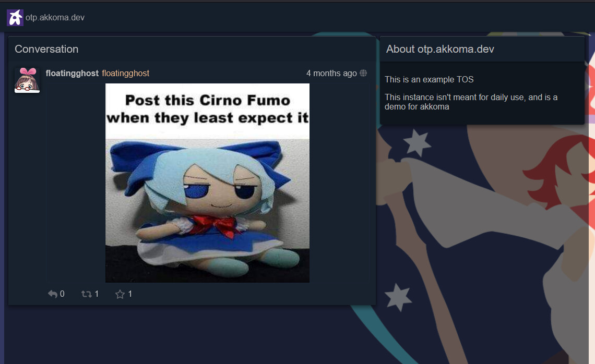Image resolution: width=595 pixels, height=364 pixels.
Task: Click the reply arrow icon
Action: 53,294
